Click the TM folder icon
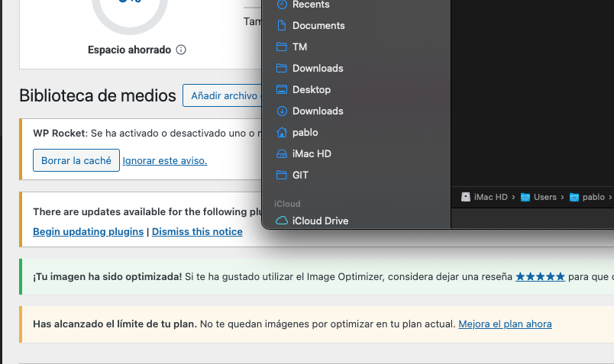The image size is (614, 364). [282, 47]
